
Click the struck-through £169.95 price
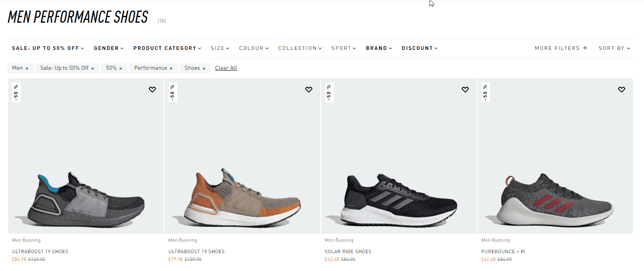(x=37, y=259)
